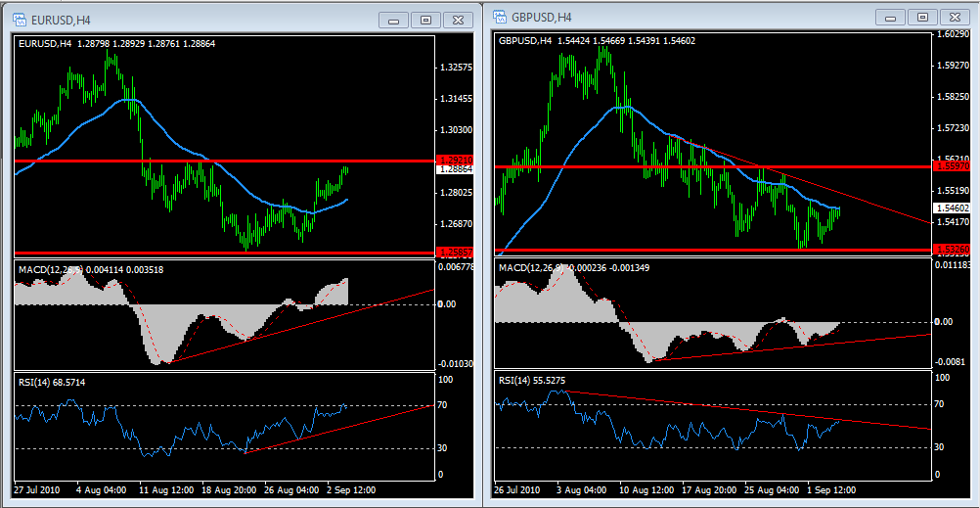Image resolution: width=980 pixels, height=508 pixels.
Task: Select the lower red horizontal support line on GBPUSD
Action: tap(712, 249)
